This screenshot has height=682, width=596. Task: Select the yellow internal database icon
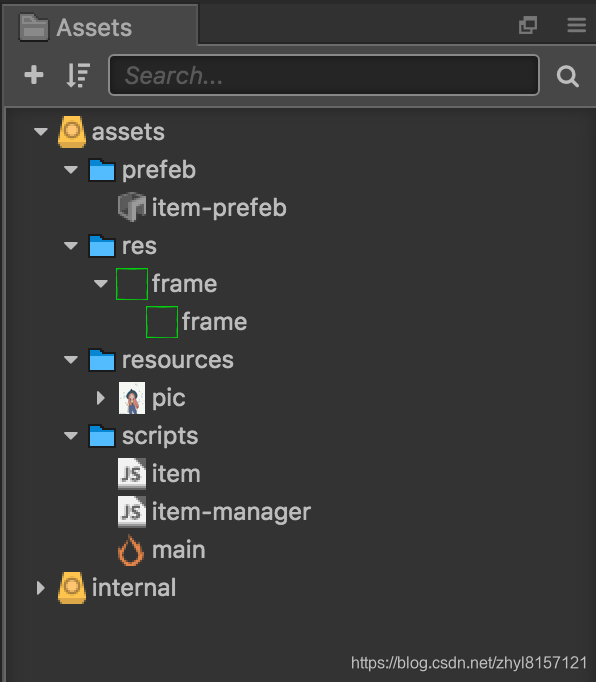(72, 588)
